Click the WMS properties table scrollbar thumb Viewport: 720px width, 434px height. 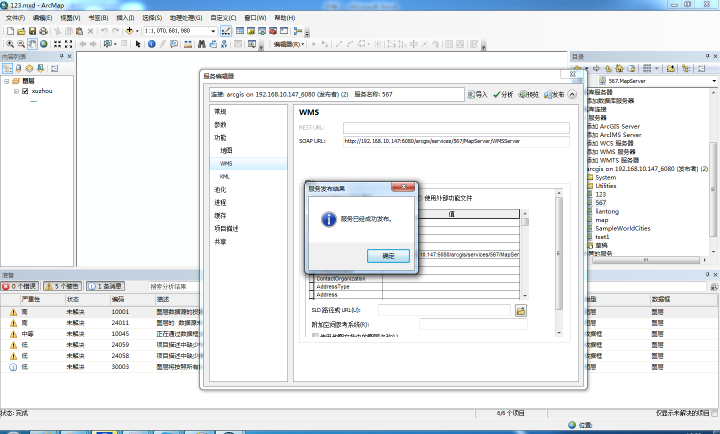pyautogui.click(x=525, y=222)
